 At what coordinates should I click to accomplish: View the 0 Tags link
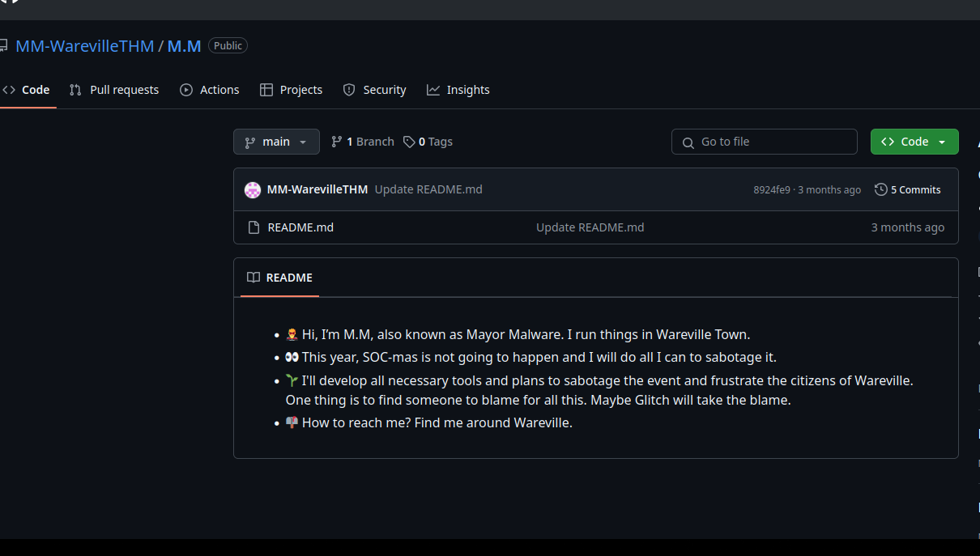[x=428, y=142]
